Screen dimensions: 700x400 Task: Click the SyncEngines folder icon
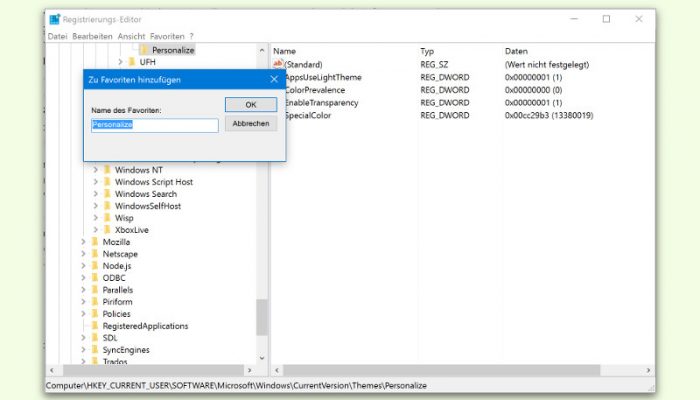(x=95, y=350)
